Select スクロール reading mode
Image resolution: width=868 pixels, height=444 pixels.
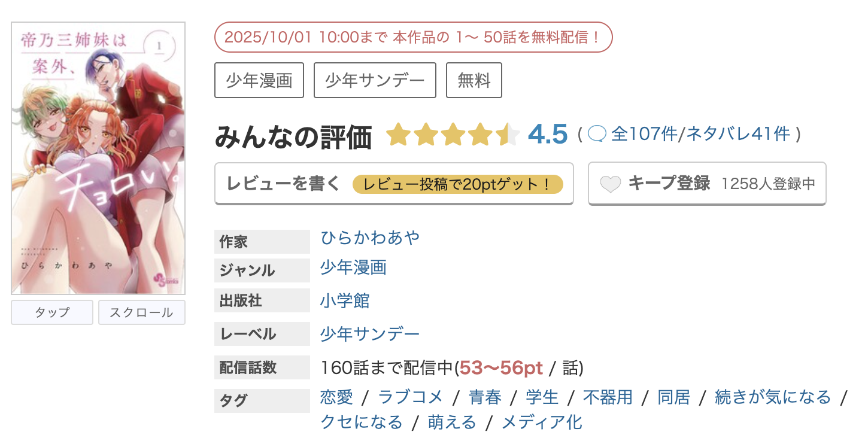142,312
